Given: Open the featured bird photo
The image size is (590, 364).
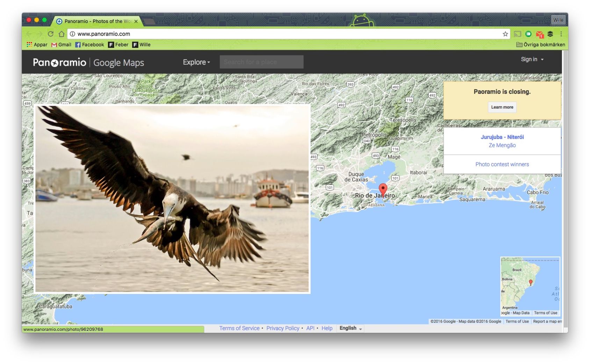Looking at the screenshot, I should point(172,199).
